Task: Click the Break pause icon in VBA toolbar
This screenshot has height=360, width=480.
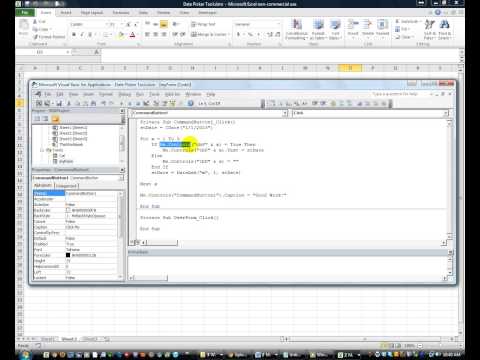Action: [130, 103]
